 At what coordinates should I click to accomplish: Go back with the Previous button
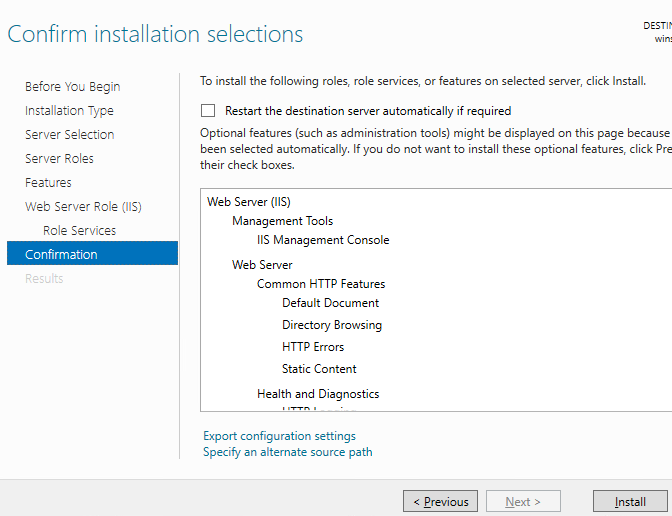[x=440, y=502]
